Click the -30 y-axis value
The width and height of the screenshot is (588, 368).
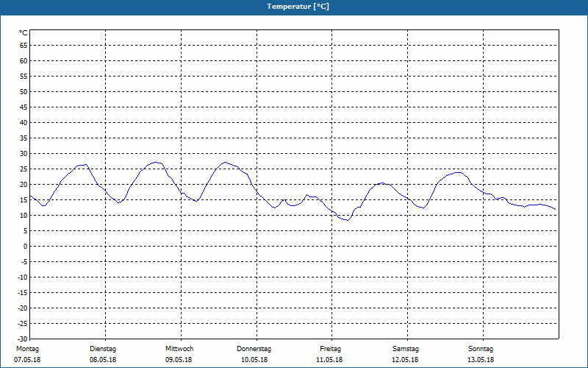23,339
